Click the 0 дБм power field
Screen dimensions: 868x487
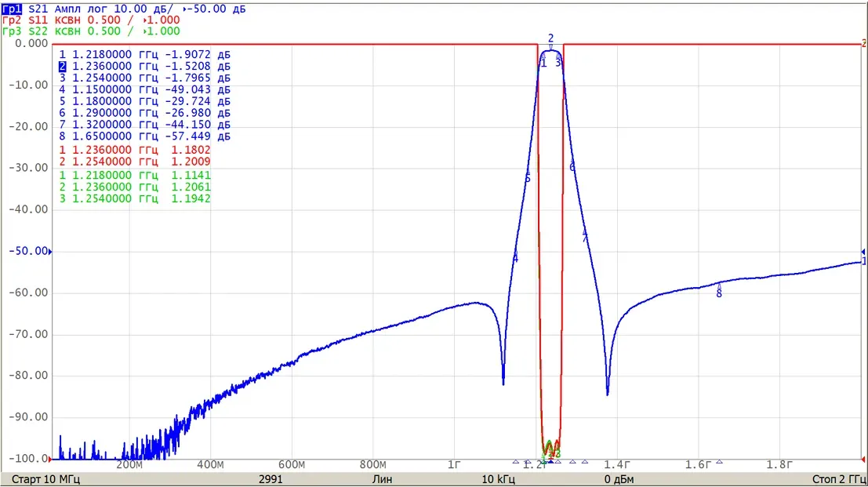coord(619,479)
